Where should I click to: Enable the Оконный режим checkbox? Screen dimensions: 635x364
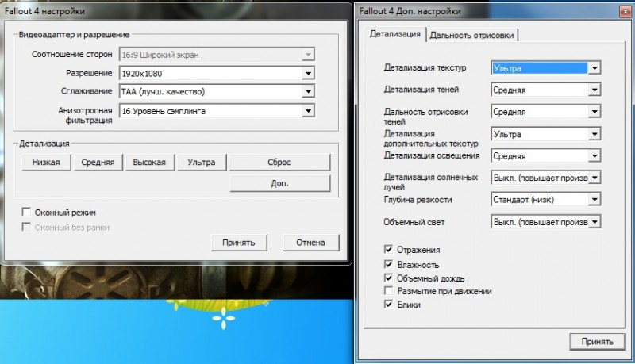tap(27, 213)
